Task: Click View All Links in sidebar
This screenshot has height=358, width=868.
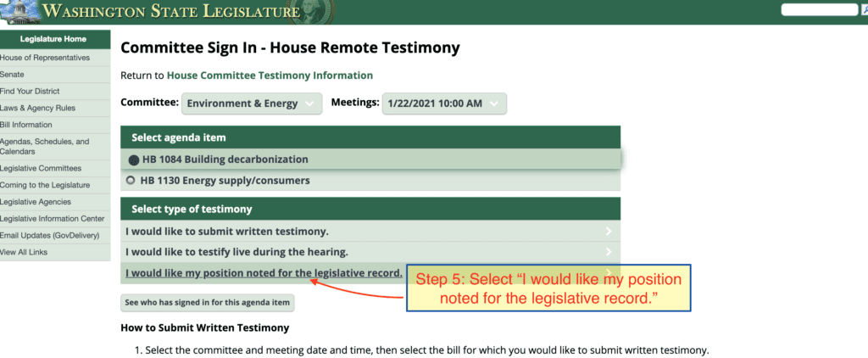Action: click(25, 252)
